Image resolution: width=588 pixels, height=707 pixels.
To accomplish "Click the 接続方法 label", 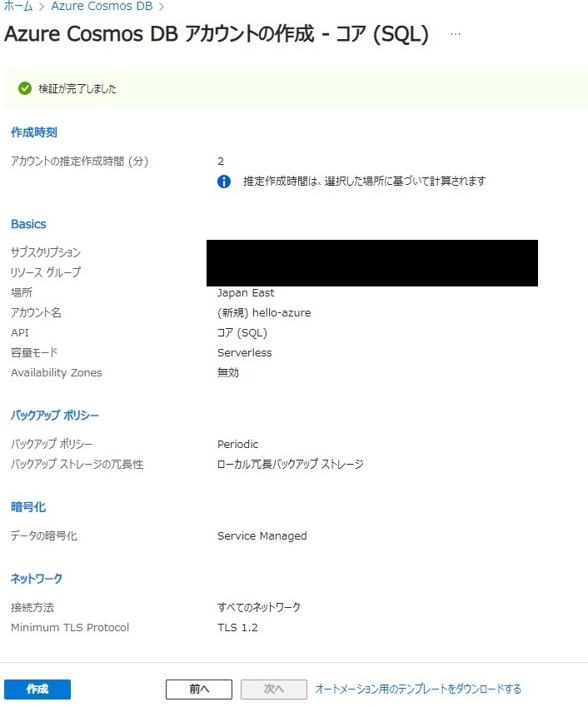I will click(32, 607).
